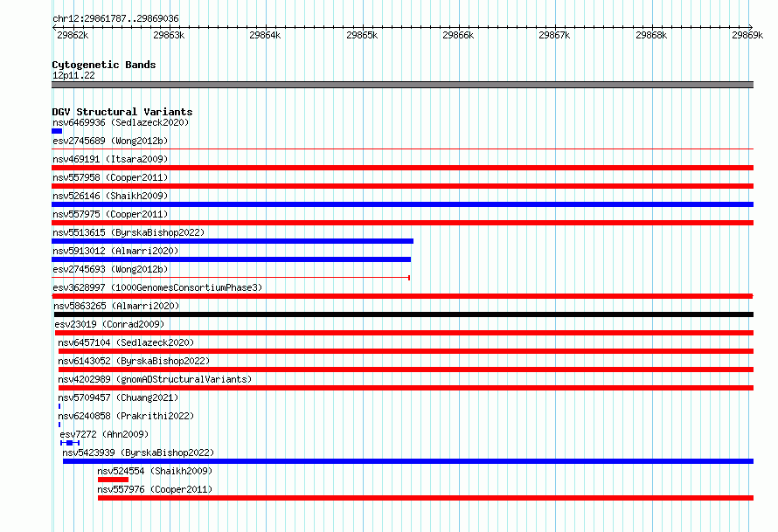
Task: Select the short red nsv524554 bar
Action: [113, 480]
